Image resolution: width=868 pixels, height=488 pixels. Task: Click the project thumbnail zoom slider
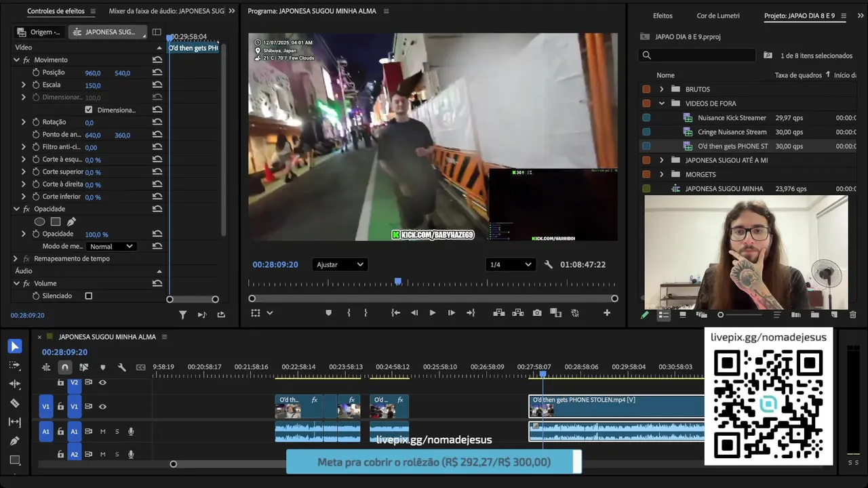click(x=720, y=314)
